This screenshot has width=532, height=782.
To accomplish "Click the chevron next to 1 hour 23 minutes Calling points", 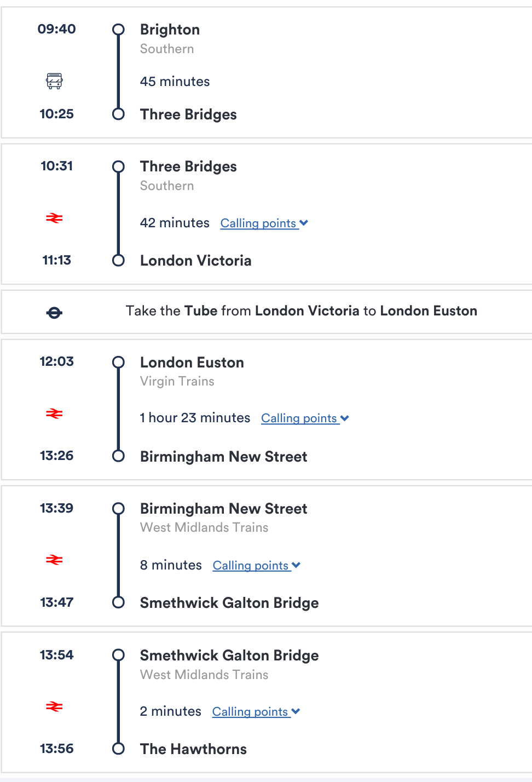I will coord(345,418).
